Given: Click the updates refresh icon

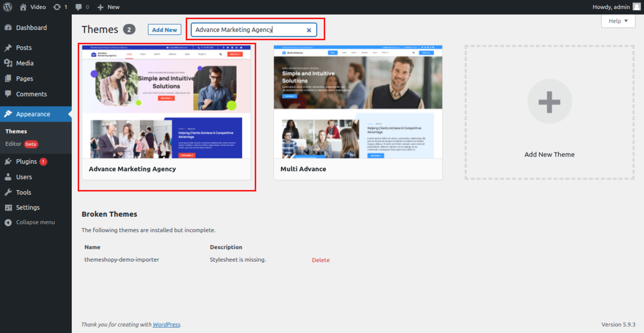Looking at the screenshot, I should tap(57, 7).
